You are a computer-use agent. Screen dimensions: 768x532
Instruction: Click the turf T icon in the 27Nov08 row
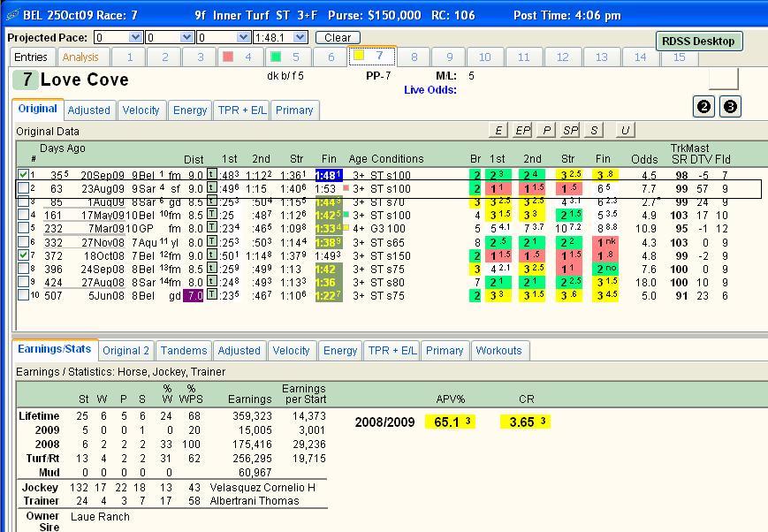click(x=211, y=241)
